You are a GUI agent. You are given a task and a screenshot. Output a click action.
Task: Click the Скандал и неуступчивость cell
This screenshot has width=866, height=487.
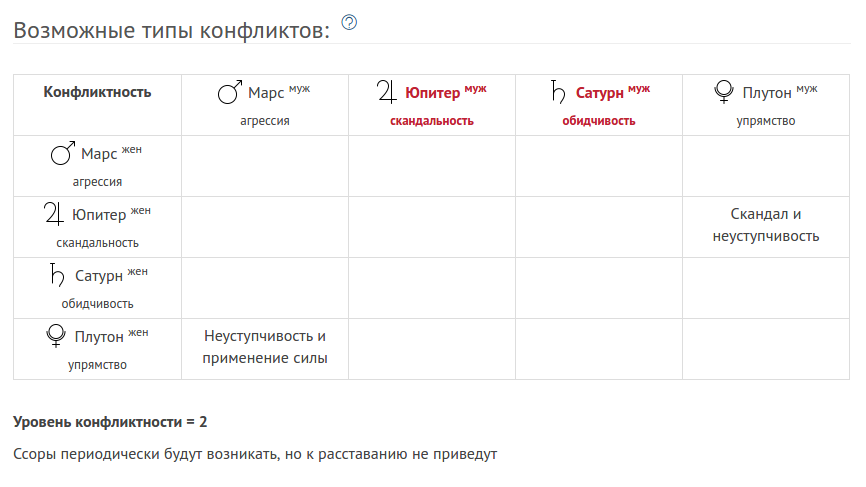[x=765, y=225]
